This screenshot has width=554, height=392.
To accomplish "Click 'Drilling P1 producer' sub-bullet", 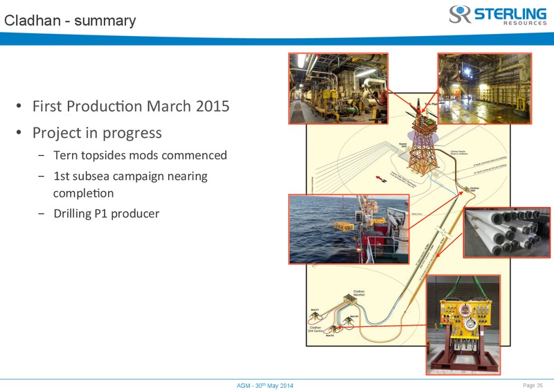I will (107, 213).
